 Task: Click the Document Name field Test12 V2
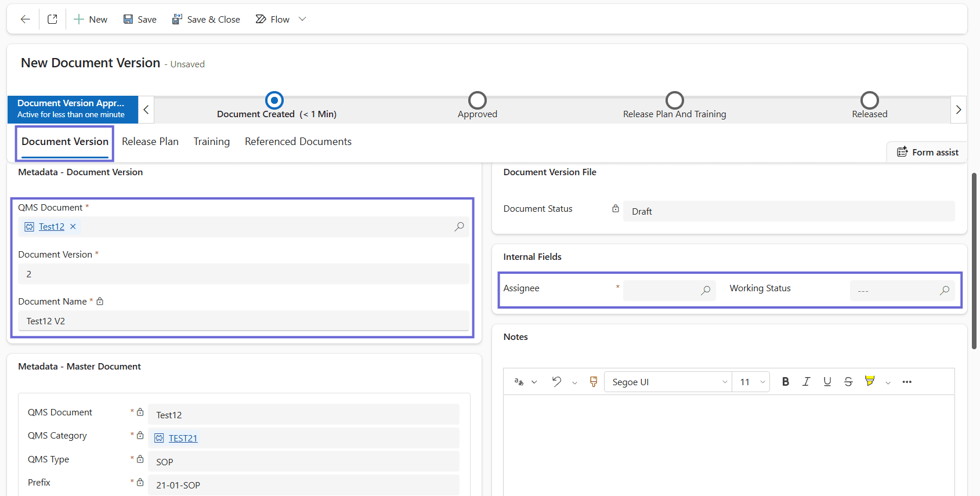(x=244, y=321)
